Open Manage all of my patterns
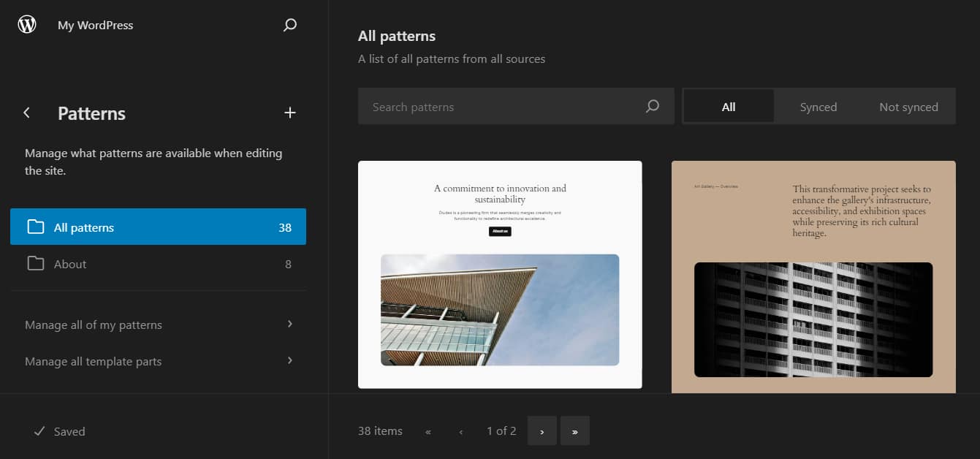Image resolution: width=980 pixels, height=459 pixels. 158,325
